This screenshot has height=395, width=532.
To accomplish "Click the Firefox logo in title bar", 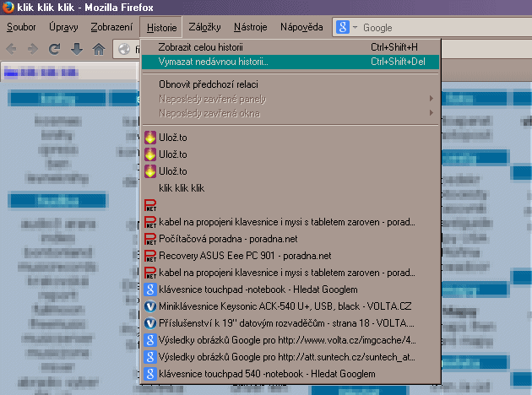I will 8,7.
